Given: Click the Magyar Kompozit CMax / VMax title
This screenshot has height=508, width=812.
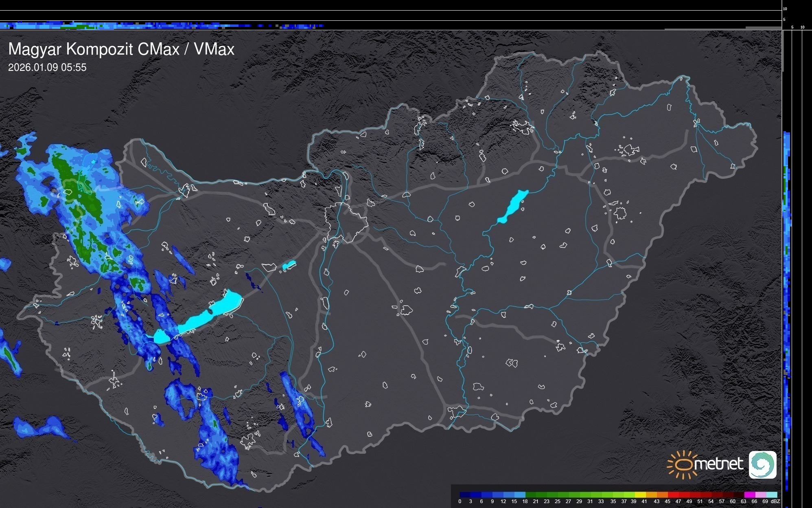Looking at the screenshot, I should tap(121, 49).
